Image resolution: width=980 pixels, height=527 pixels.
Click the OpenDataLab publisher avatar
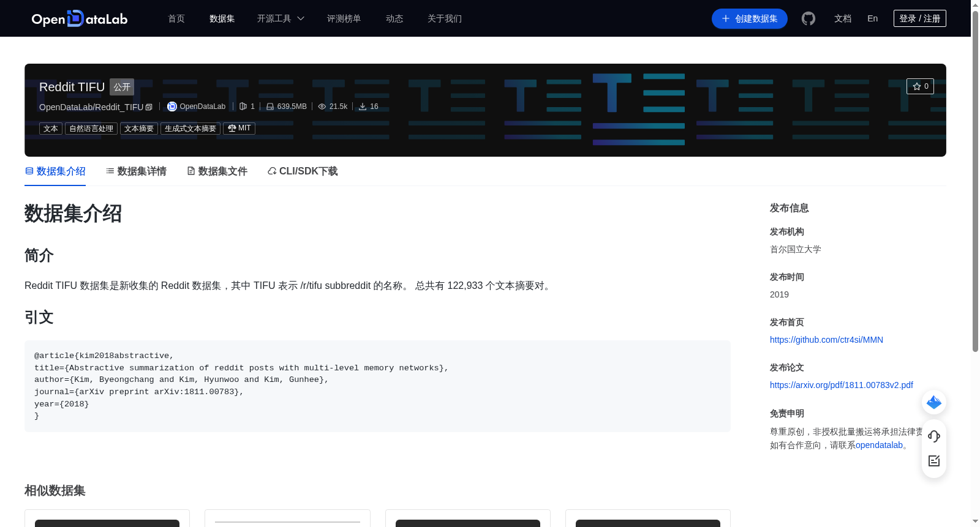(172, 107)
